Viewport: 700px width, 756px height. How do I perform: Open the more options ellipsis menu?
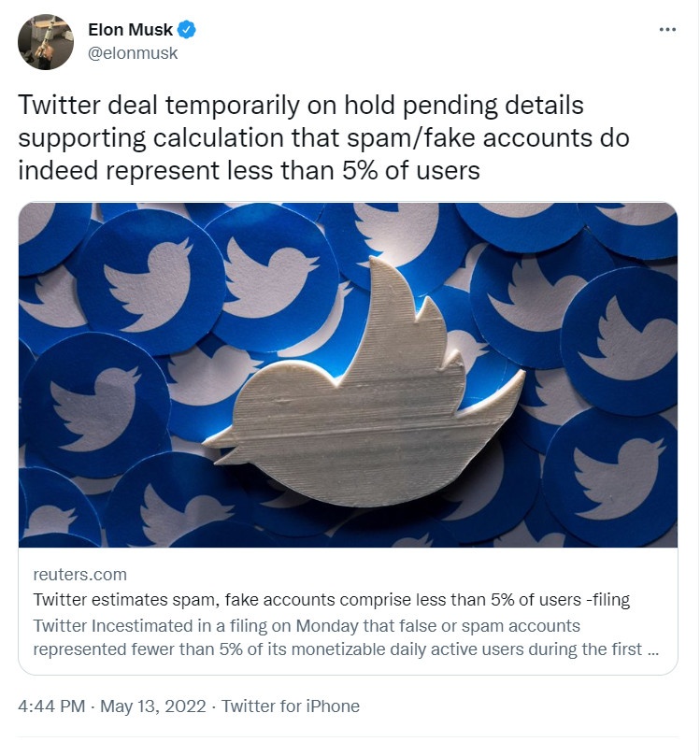point(667,29)
